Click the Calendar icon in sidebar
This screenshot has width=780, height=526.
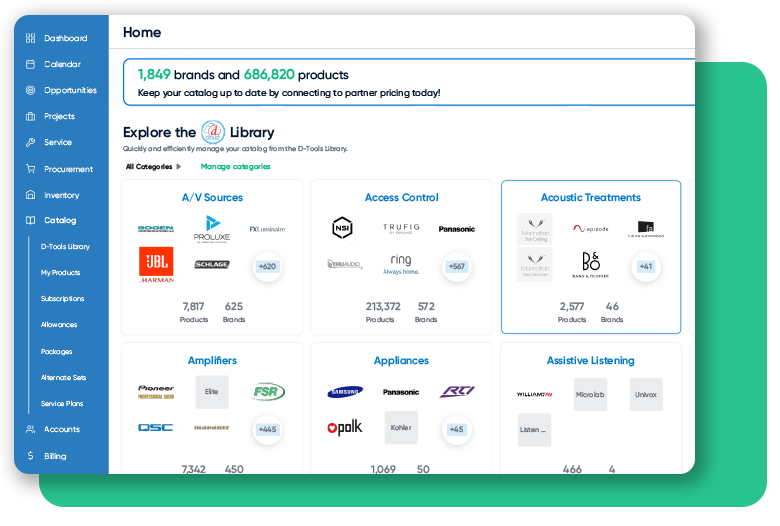coord(30,64)
